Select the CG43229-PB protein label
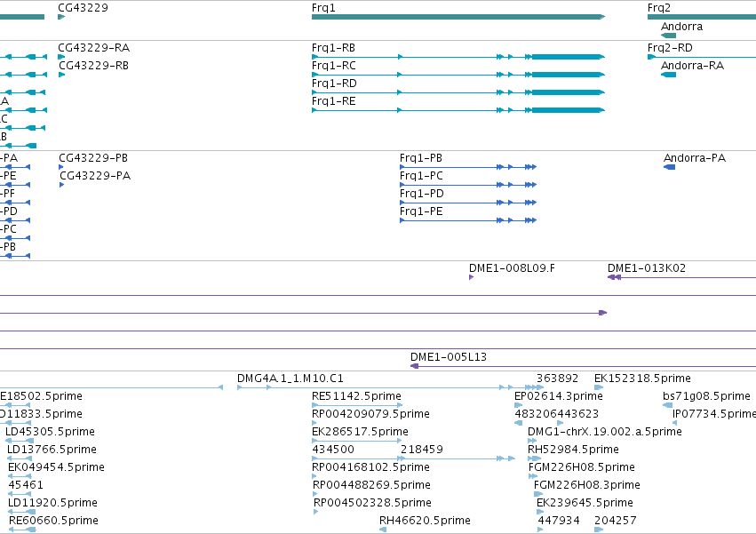The width and height of the screenshot is (756, 534). point(93,158)
